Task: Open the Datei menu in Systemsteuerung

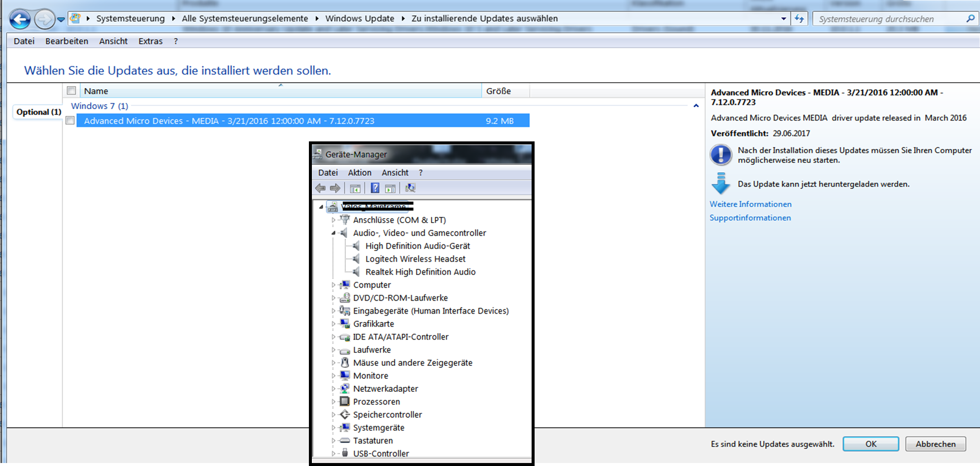Action: [24, 41]
